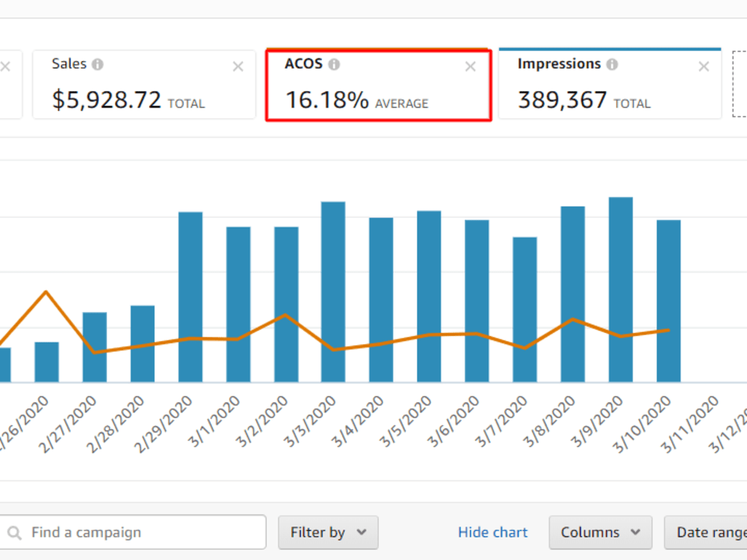Select the Sales metric card
This screenshot has height=560, width=747.
(x=144, y=84)
